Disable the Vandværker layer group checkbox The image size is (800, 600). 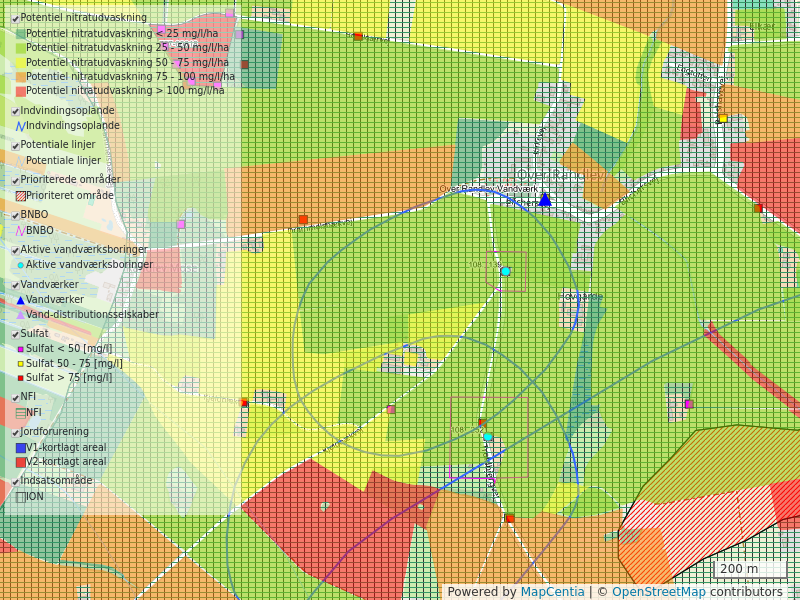click(x=15, y=285)
